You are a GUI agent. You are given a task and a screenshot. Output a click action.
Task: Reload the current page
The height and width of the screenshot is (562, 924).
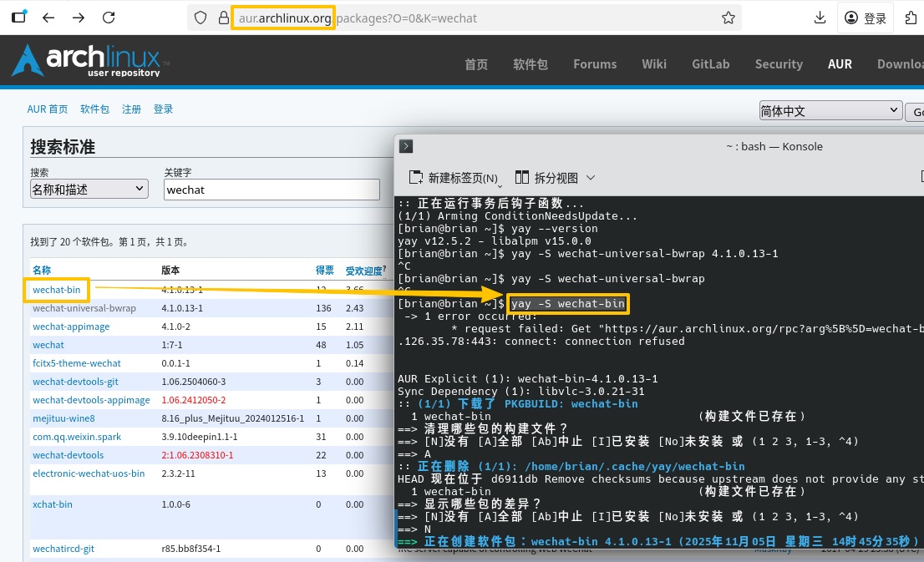pyautogui.click(x=109, y=18)
